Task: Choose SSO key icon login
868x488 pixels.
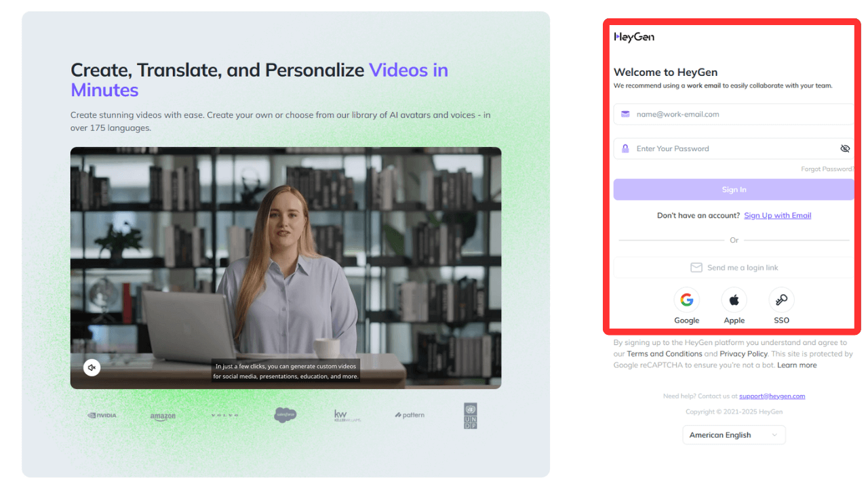Action: (781, 300)
